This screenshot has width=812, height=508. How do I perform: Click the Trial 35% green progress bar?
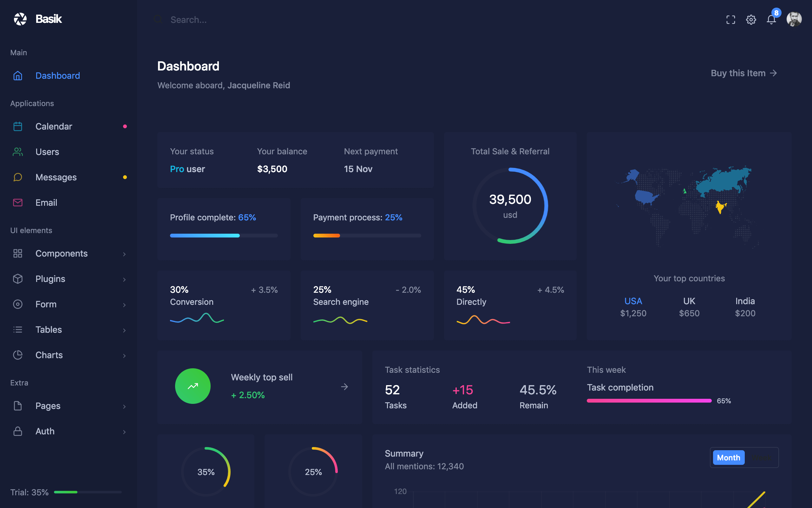click(x=88, y=492)
